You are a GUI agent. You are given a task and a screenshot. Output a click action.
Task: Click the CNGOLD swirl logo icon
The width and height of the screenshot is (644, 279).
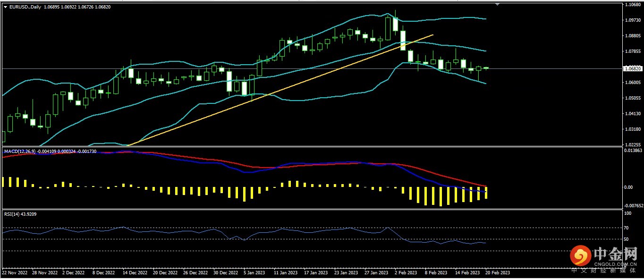click(x=580, y=255)
